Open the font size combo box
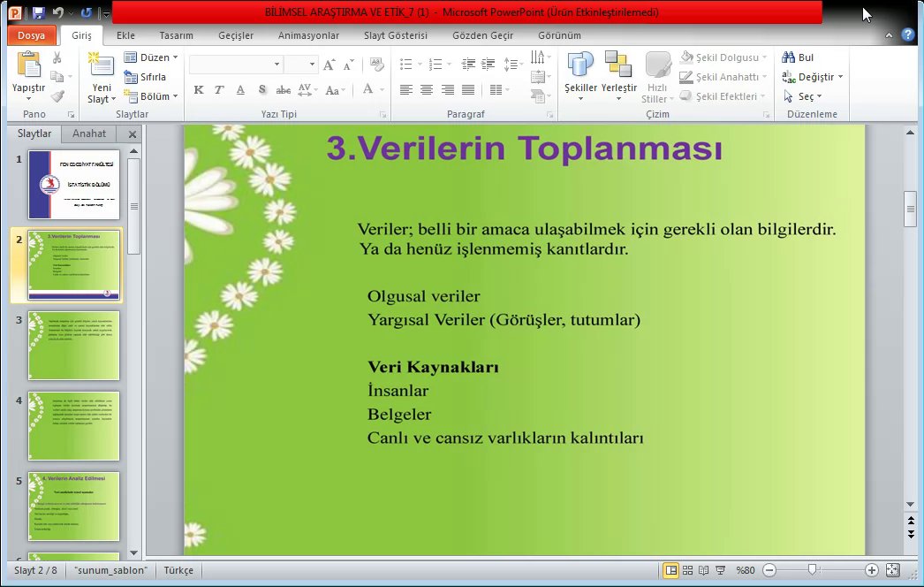The height and width of the screenshot is (587, 924). tap(300, 65)
